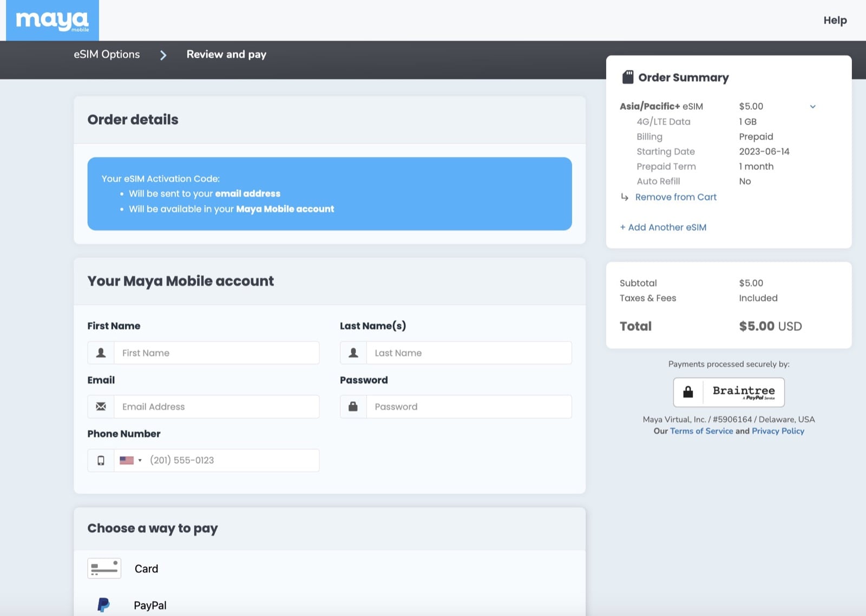
Task: Click the Maya Mobile logo
Action: pyautogui.click(x=53, y=21)
